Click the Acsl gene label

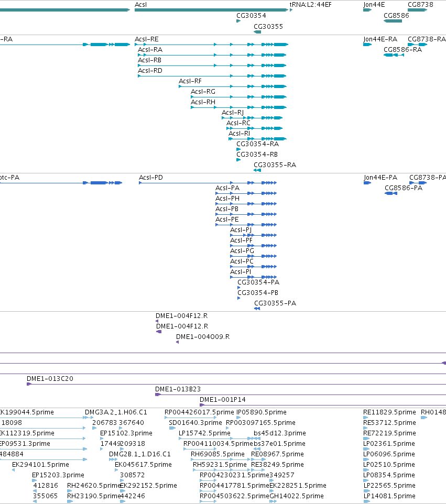point(140,5)
